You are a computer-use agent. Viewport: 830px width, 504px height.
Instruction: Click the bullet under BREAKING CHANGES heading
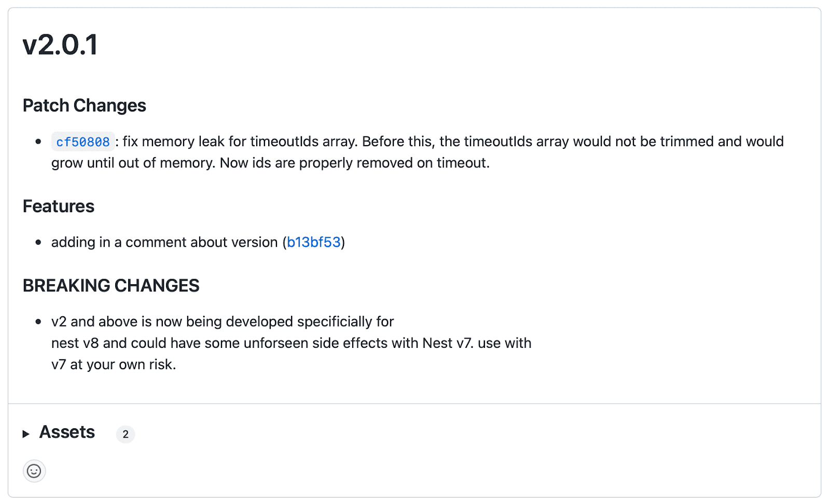point(38,321)
